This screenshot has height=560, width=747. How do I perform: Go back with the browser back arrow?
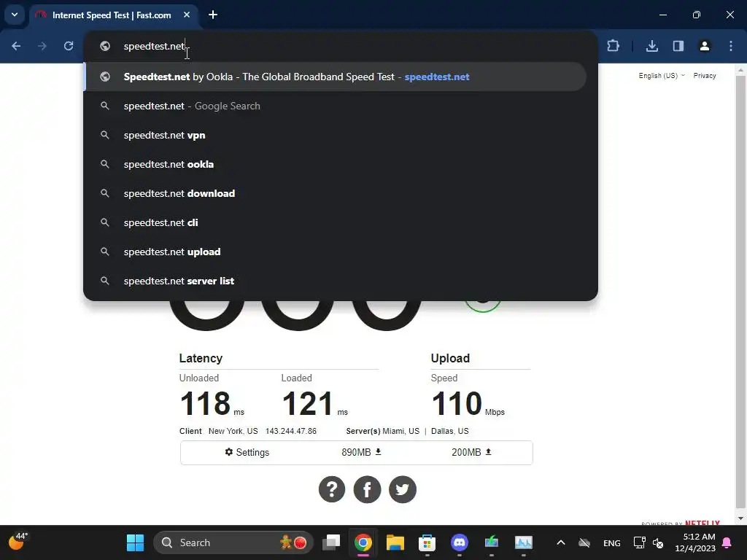[16, 46]
